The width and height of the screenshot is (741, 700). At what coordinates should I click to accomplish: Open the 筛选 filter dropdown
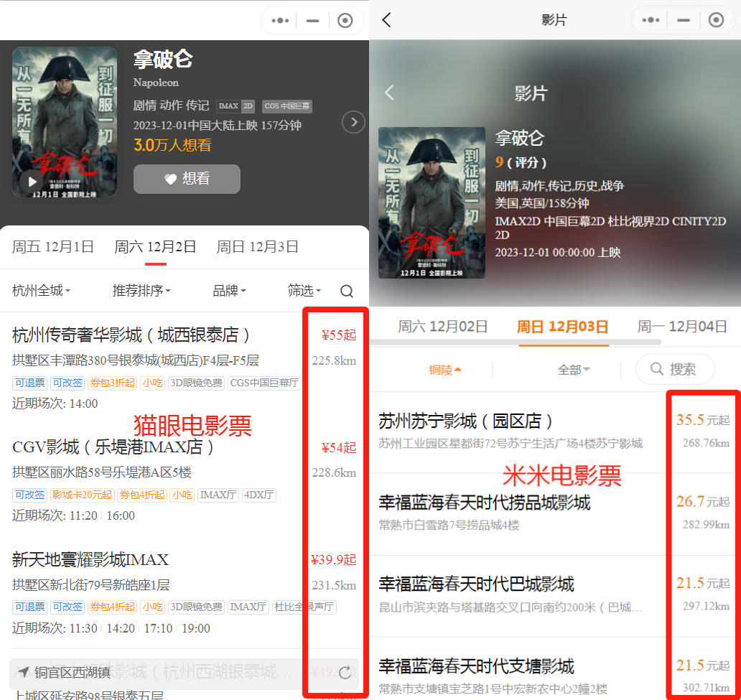pyautogui.click(x=304, y=291)
